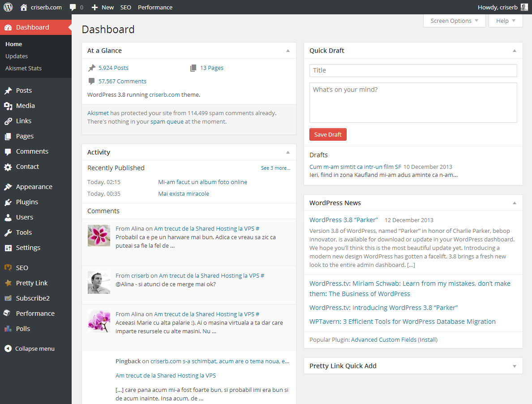Click the Settings sliders icon
Screen dimensions: 532x404
coord(8,248)
